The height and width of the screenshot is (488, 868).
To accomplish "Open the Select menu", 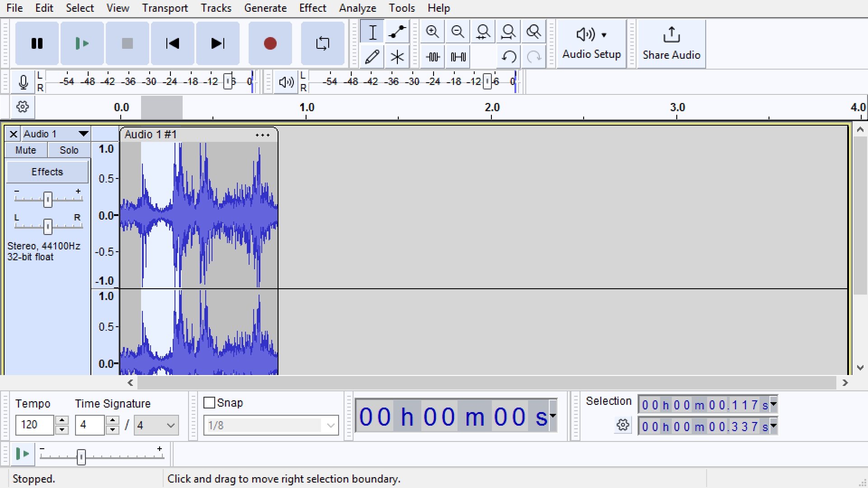I will coord(80,8).
